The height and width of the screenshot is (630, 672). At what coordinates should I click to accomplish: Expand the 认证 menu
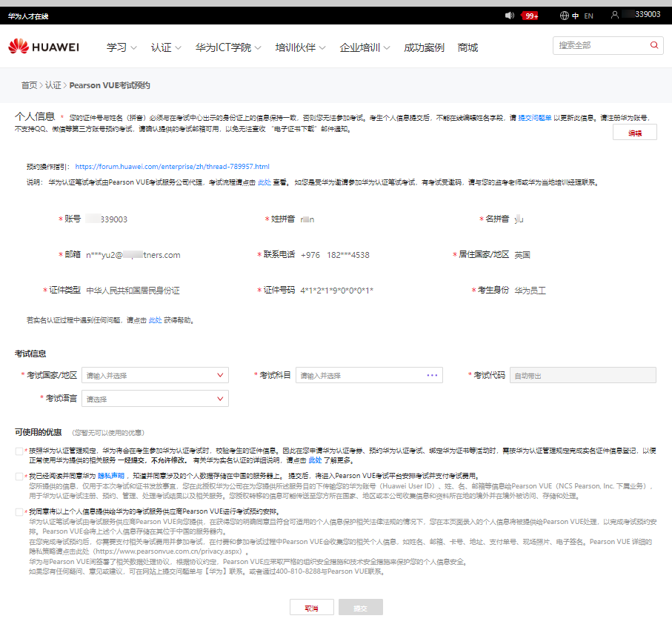click(166, 47)
